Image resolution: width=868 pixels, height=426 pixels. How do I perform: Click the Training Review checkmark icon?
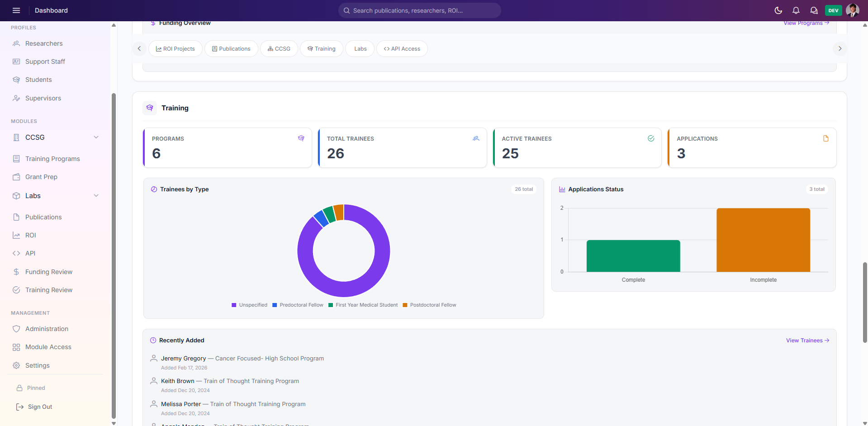16,290
